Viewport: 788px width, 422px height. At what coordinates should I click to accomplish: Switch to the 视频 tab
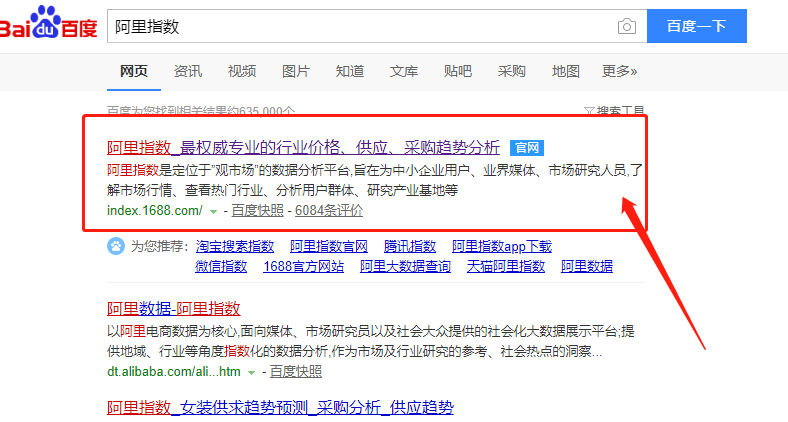242,71
